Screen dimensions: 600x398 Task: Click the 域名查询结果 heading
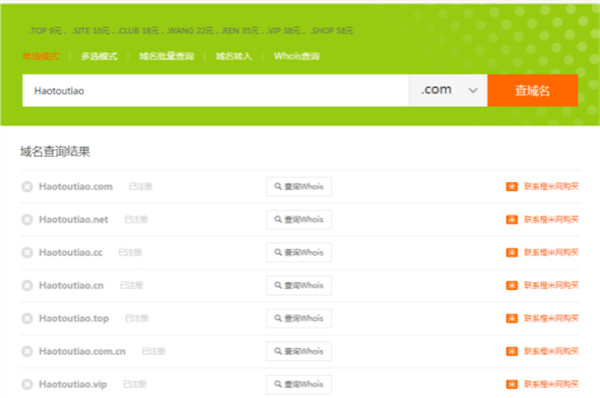coord(55,152)
